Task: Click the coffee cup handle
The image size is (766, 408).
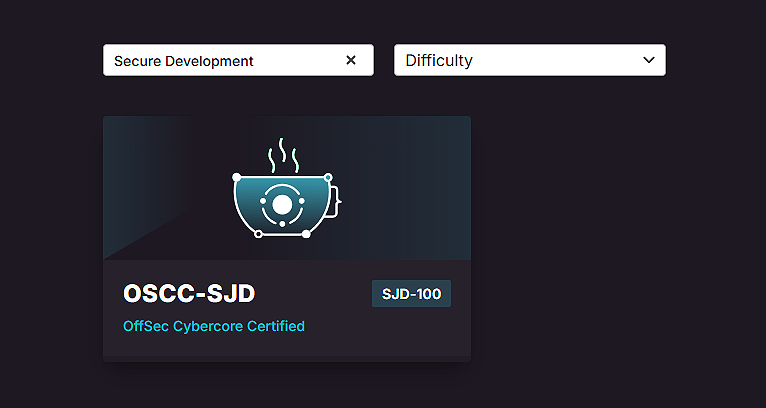Action: [x=335, y=199]
